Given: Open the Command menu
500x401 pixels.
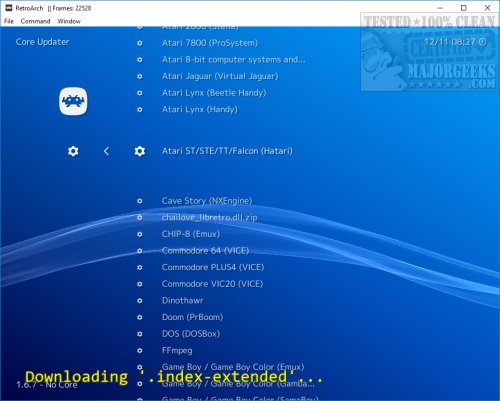Looking at the screenshot, I should pyautogui.click(x=35, y=21).
